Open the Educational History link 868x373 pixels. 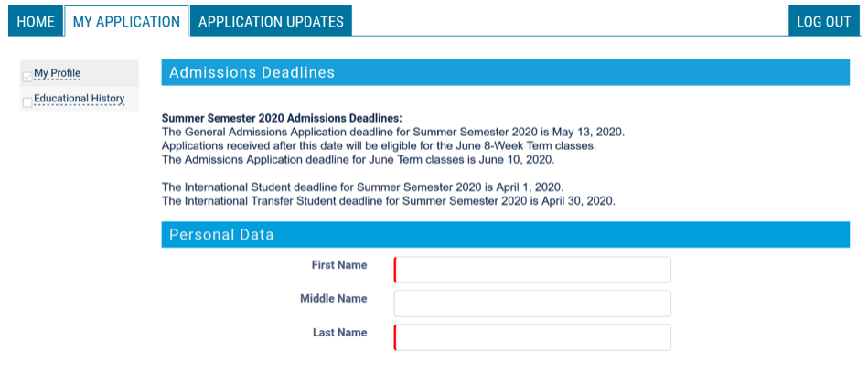pyautogui.click(x=80, y=99)
